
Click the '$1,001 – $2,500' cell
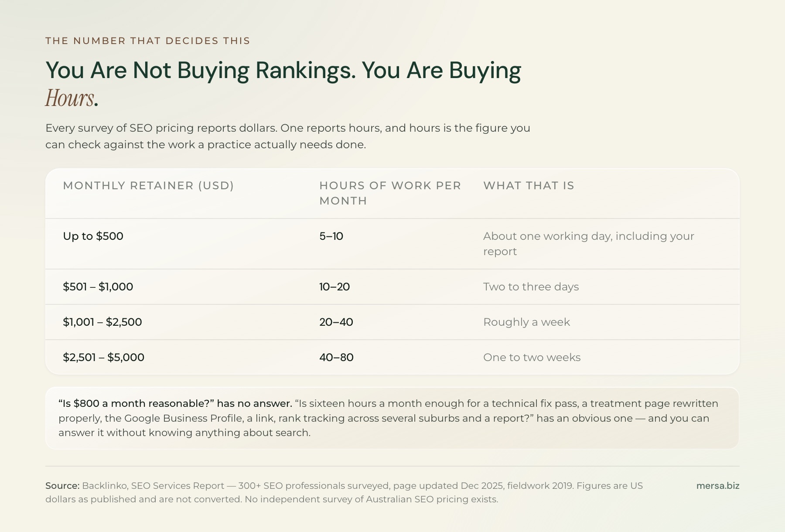click(102, 322)
